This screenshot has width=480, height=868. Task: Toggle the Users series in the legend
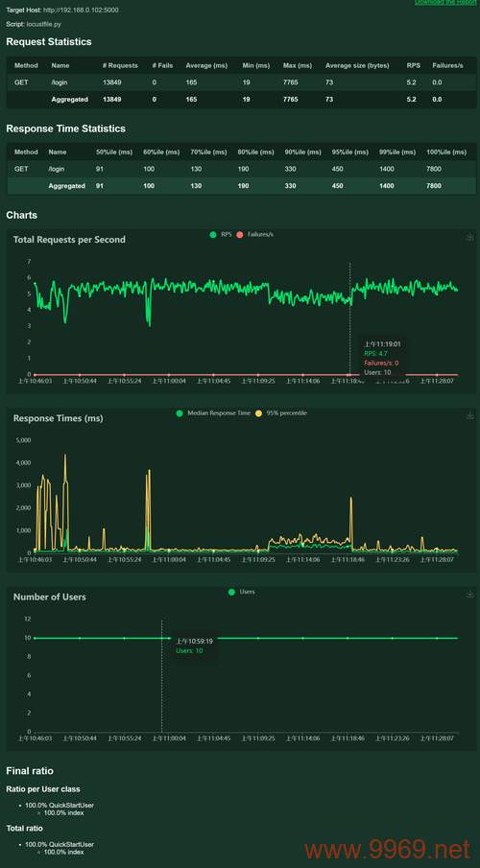pyautogui.click(x=242, y=592)
